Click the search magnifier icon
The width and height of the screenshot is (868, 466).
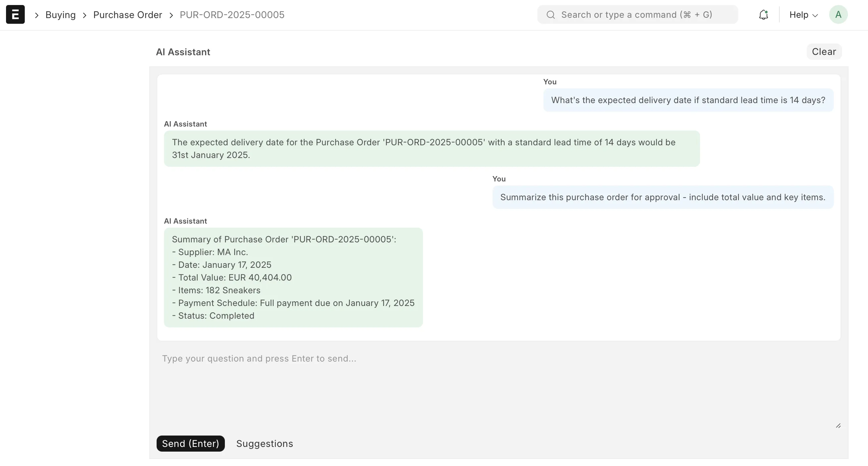click(550, 15)
